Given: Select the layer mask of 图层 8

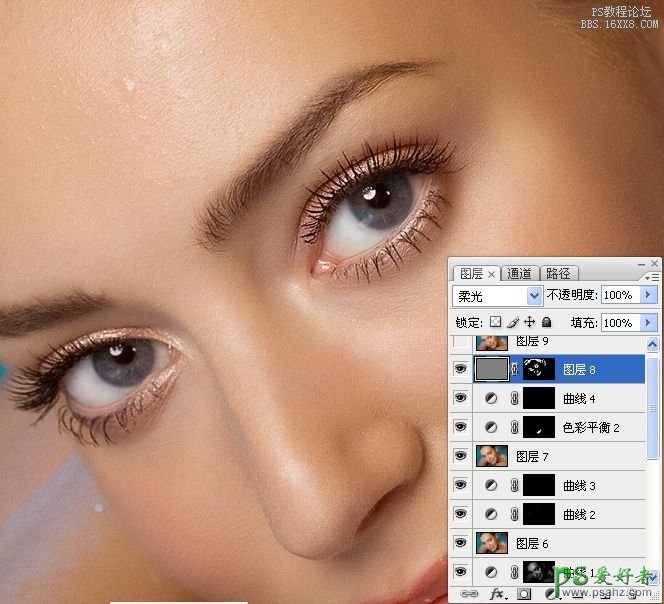Looking at the screenshot, I should click(539, 369).
